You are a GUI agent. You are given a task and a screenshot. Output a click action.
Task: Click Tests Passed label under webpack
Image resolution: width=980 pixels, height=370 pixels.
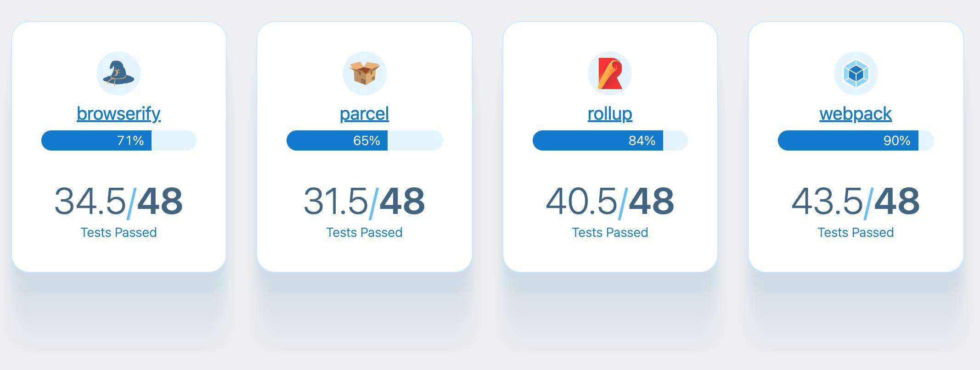(856, 232)
